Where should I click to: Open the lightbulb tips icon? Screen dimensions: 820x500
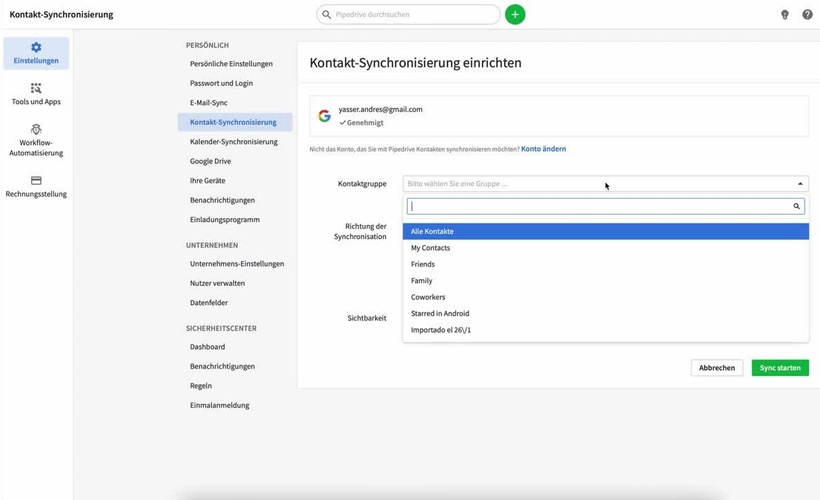click(x=785, y=15)
